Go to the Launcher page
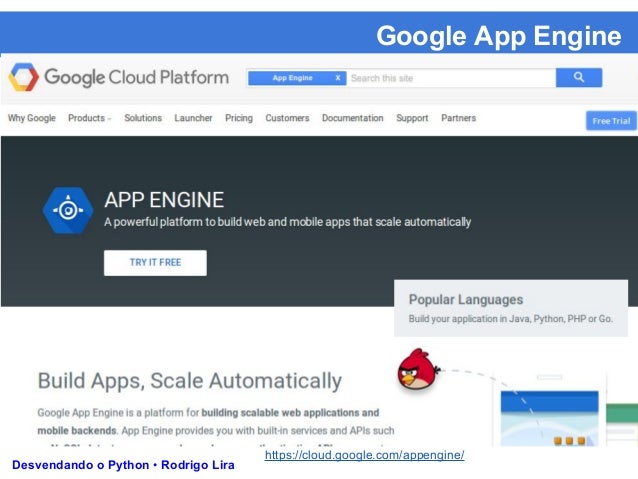The image size is (638, 479). pos(193,118)
